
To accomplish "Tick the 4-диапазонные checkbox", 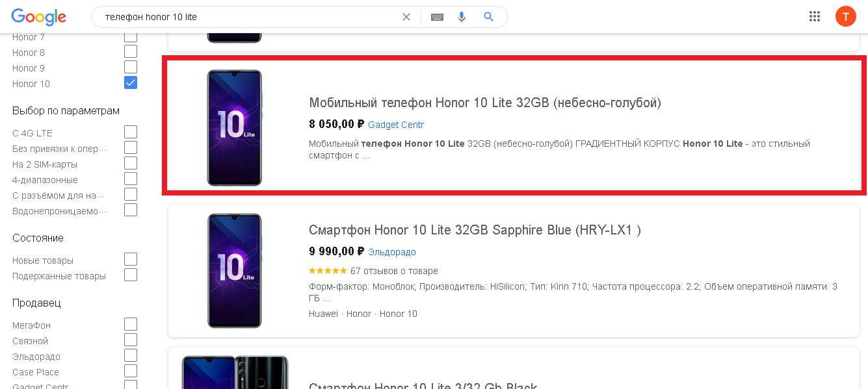I will 131,179.
